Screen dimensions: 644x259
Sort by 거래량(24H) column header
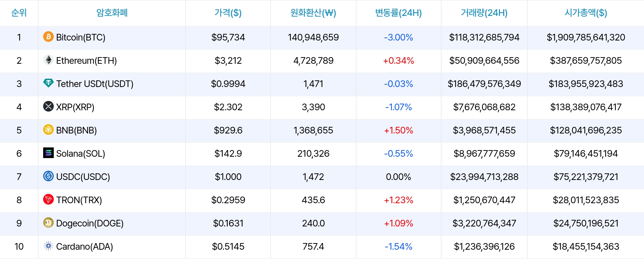(484, 13)
